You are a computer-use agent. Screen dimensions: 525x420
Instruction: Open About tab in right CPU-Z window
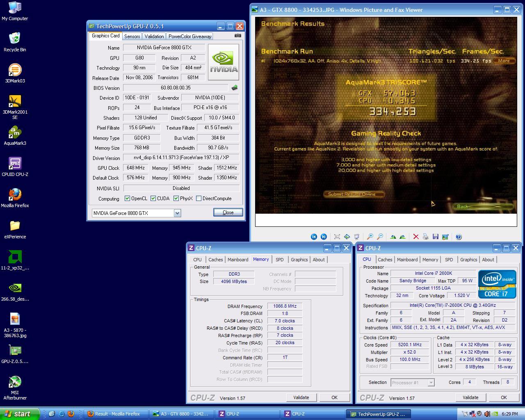(x=488, y=260)
